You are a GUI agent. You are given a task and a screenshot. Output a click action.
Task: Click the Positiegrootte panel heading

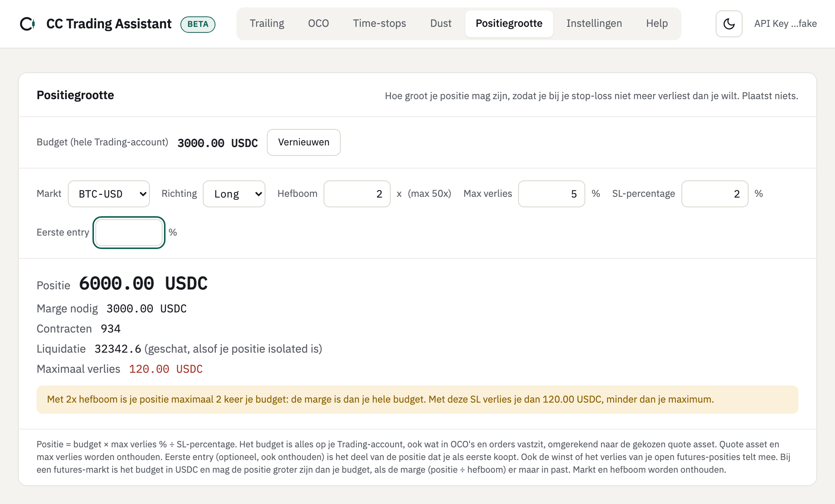coord(75,95)
